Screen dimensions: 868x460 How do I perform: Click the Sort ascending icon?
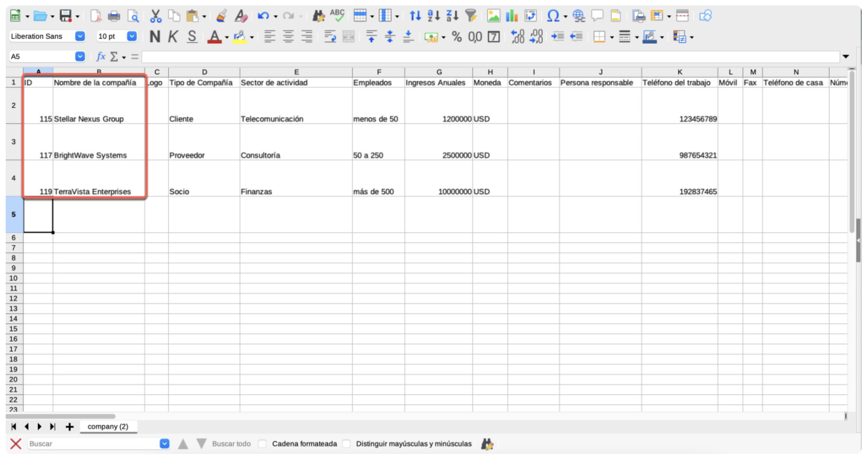(x=433, y=15)
